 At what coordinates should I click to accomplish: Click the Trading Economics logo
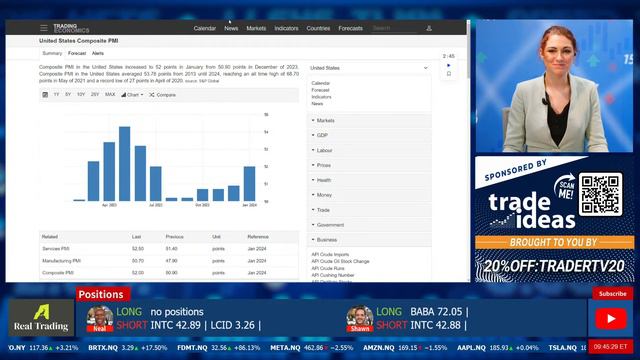(x=71, y=28)
